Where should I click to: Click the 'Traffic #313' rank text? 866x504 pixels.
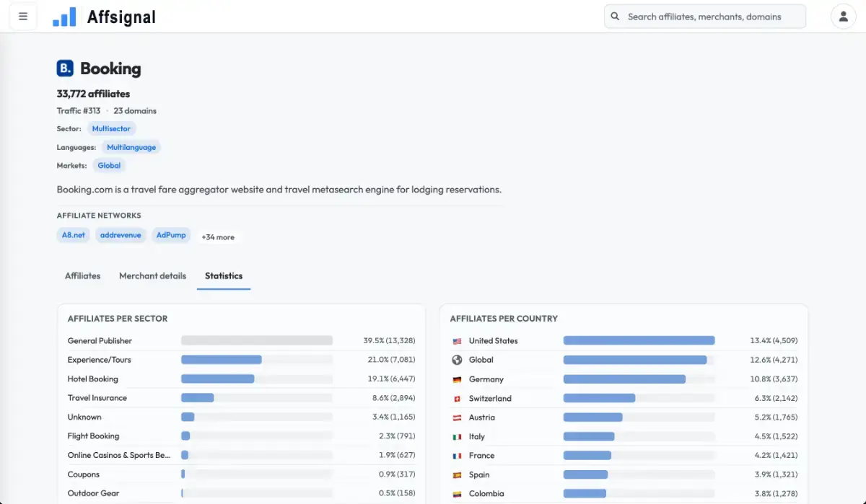[79, 111]
